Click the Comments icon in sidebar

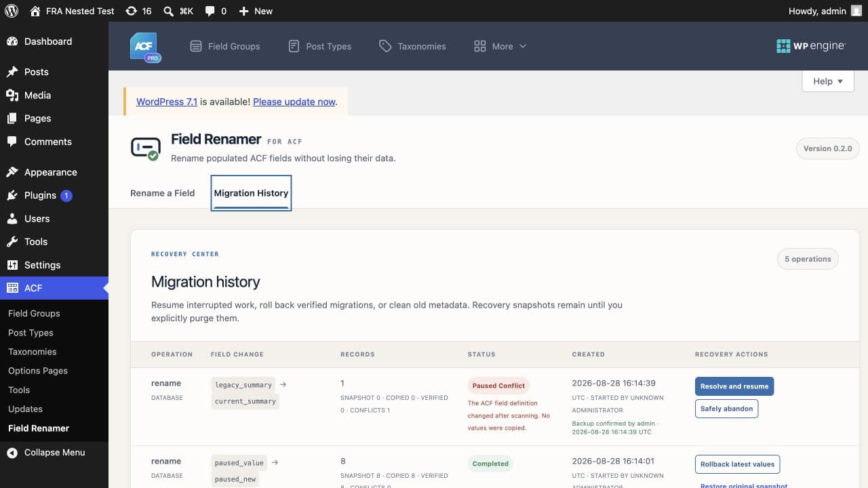12,142
